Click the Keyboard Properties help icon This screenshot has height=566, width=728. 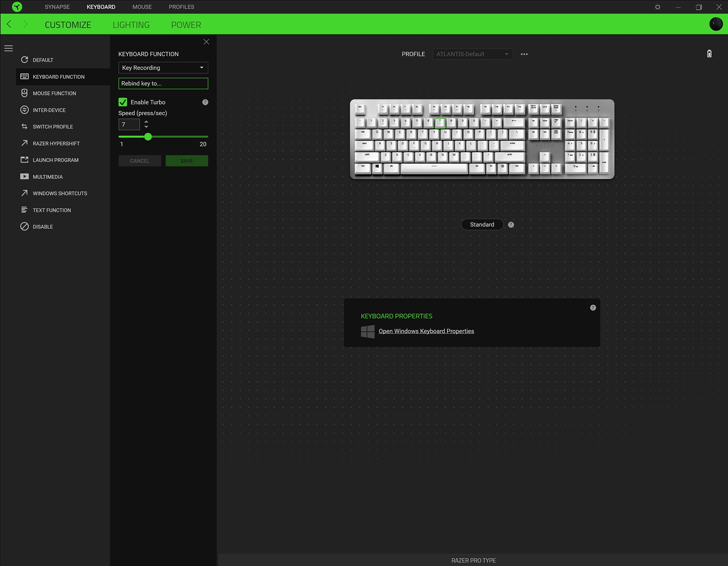[x=593, y=308]
